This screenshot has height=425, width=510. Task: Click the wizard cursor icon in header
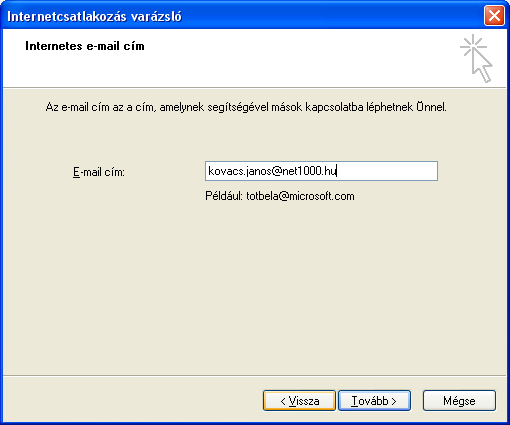477,58
